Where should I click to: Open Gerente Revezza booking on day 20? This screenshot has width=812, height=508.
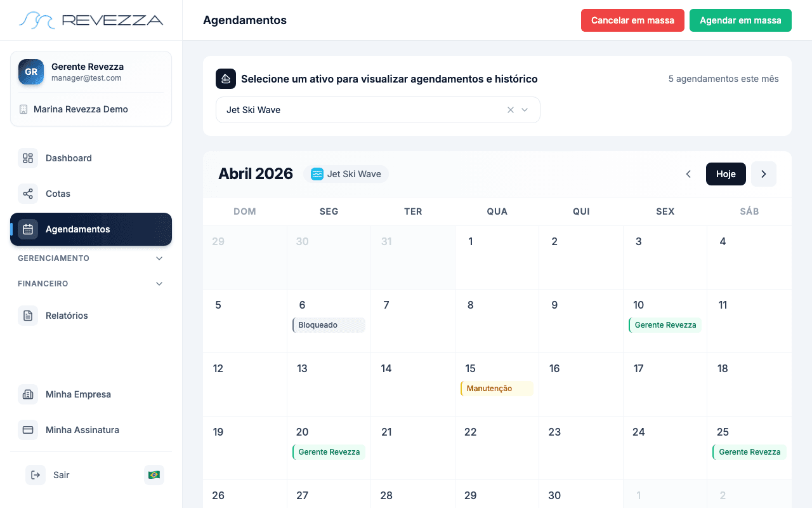[329, 452]
